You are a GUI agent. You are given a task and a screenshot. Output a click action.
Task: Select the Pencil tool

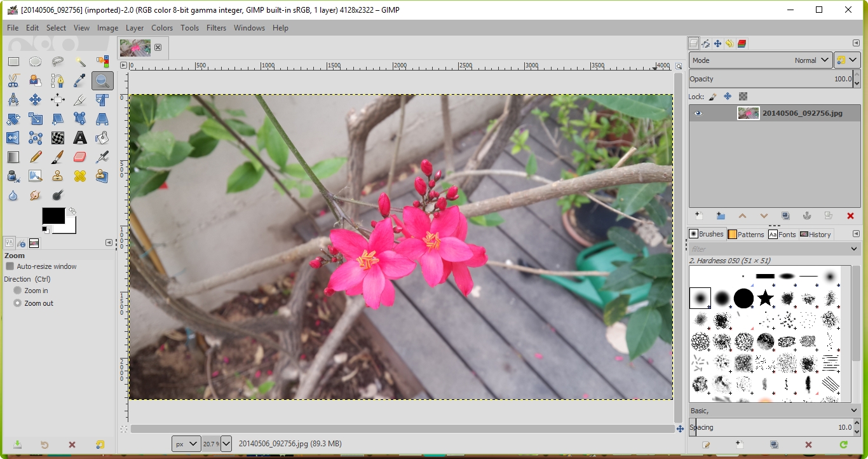[36, 157]
